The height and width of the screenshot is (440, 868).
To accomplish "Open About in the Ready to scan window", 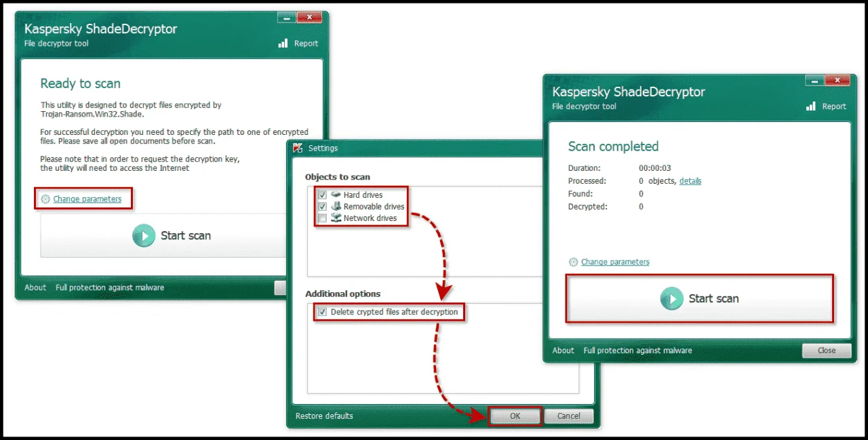I will [x=35, y=287].
